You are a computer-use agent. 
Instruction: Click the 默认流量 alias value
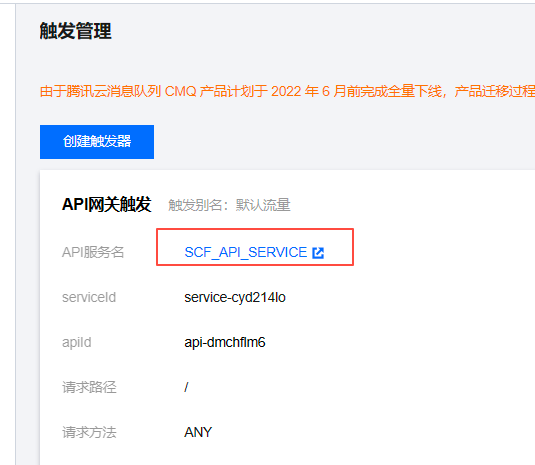coord(263,205)
